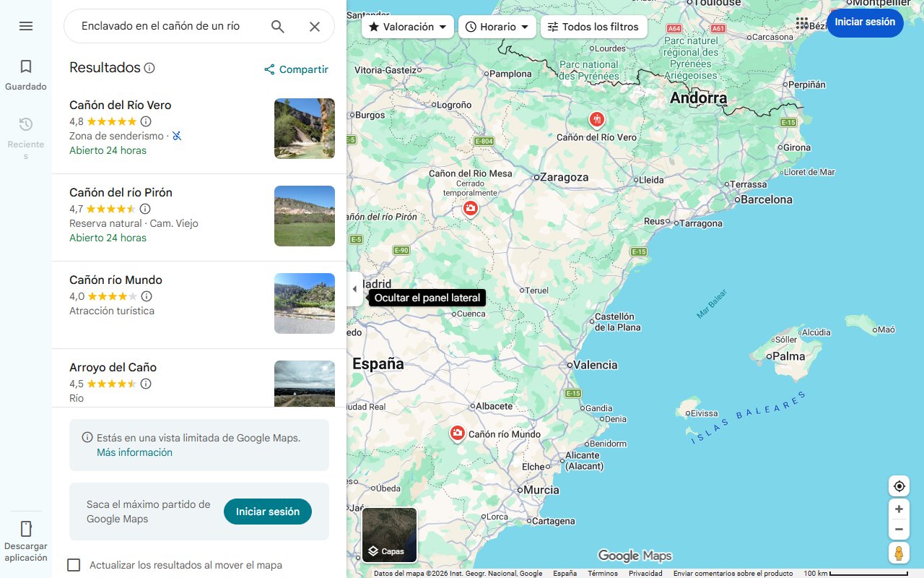Enable 'Actualizar los resultados al mover el mapa'

74,564
